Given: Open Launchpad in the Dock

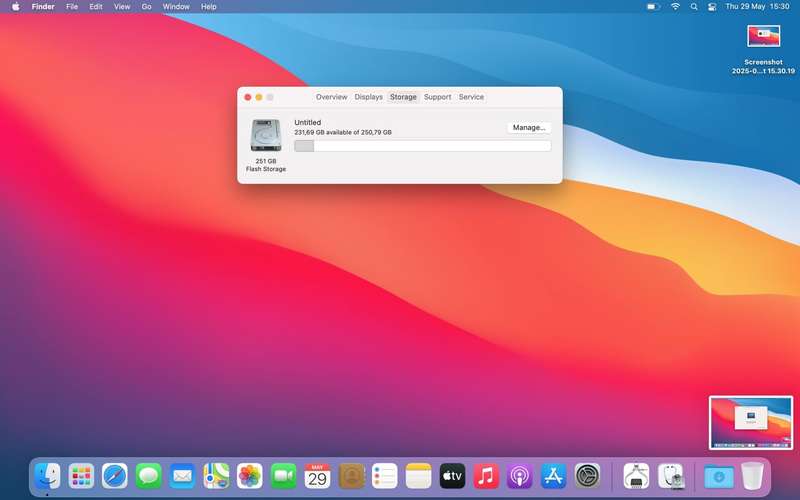Looking at the screenshot, I should pyautogui.click(x=81, y=476).
